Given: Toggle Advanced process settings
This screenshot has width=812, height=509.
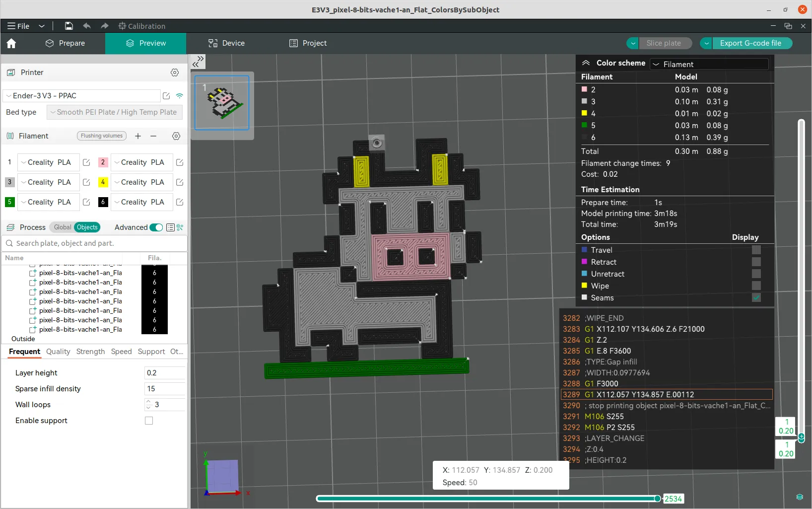Looking at the screenshot, I should tap(155, 227).
